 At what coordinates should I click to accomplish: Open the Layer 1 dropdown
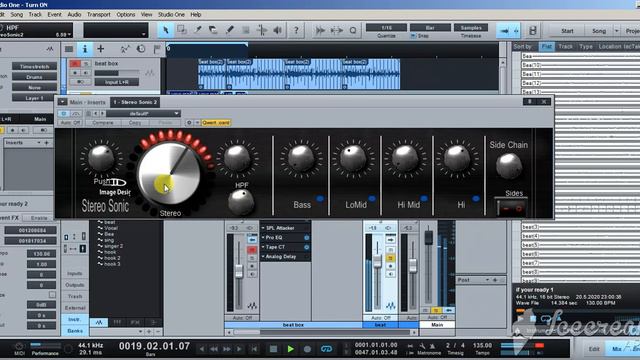(x=34, y=98)
